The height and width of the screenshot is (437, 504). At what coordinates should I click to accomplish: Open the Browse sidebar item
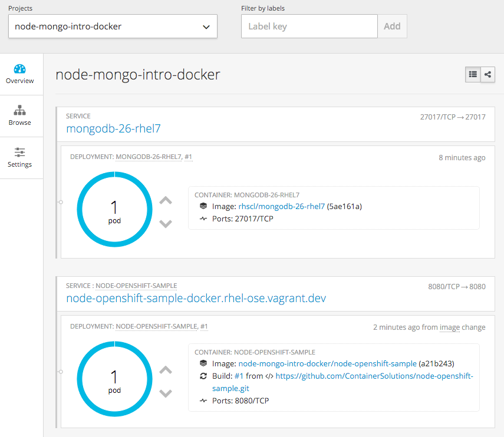tap(20, 111)
